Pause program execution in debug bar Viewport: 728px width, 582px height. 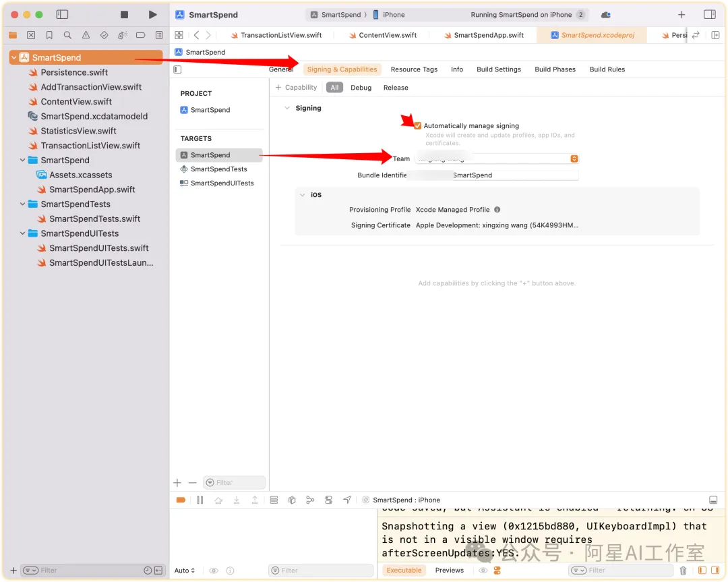[x=200, y=500]
